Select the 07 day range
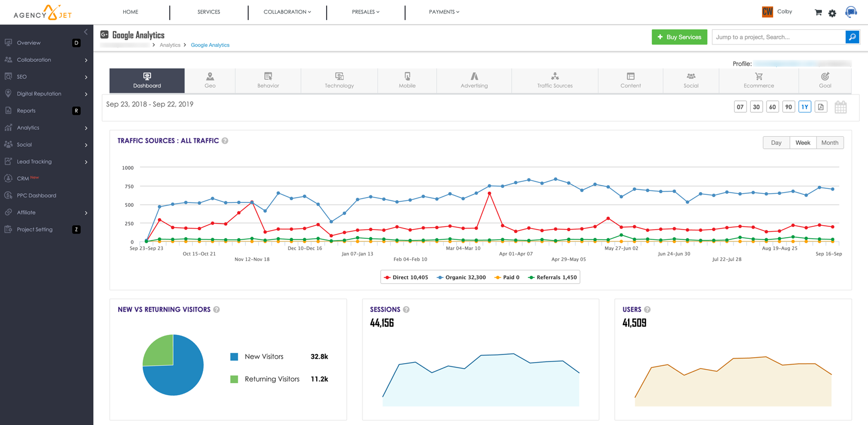 pyautogui.click(x=740, y=107)
